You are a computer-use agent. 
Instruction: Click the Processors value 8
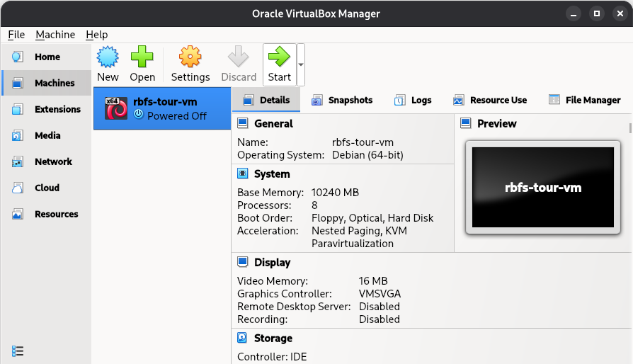click(314, 205)
